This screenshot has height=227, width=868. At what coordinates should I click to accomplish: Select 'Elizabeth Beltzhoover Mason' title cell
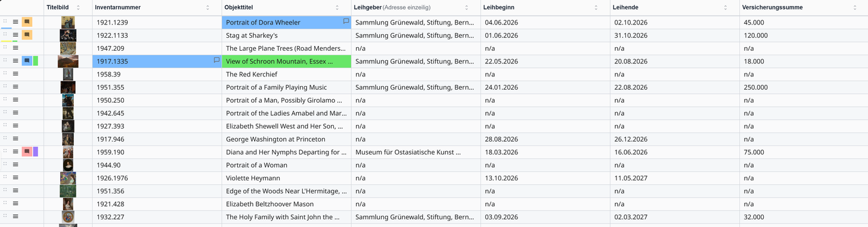tap(287, 204)
